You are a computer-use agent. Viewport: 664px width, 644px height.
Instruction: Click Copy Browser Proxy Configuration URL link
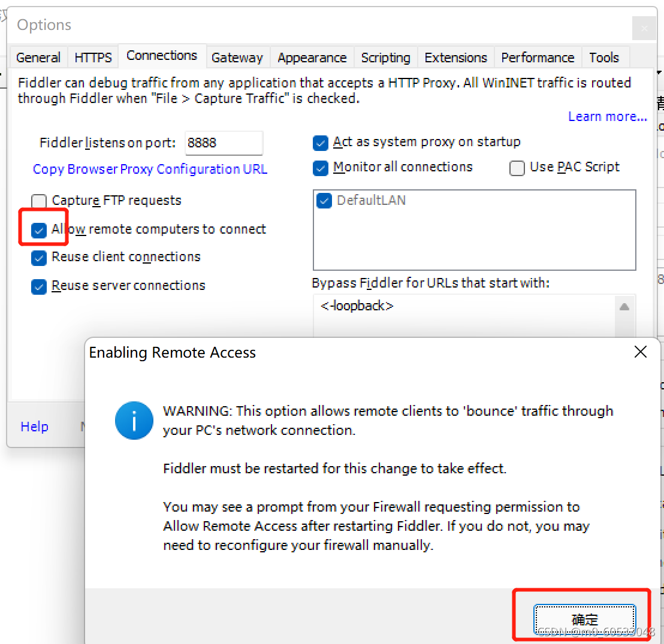[x=150, y=169]
